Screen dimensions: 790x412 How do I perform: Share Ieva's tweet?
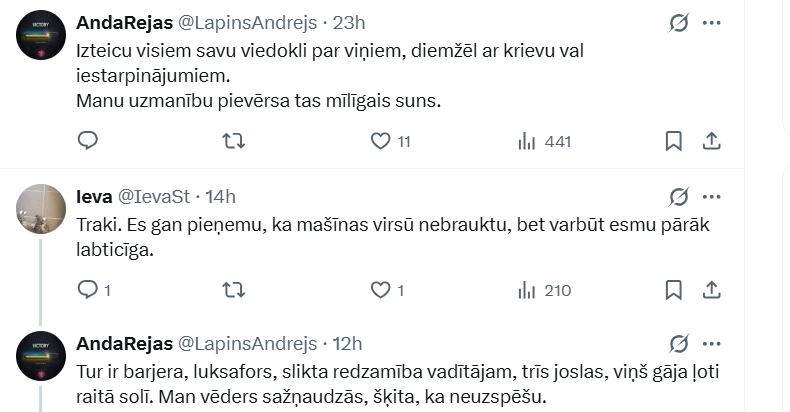click(712, 290)
